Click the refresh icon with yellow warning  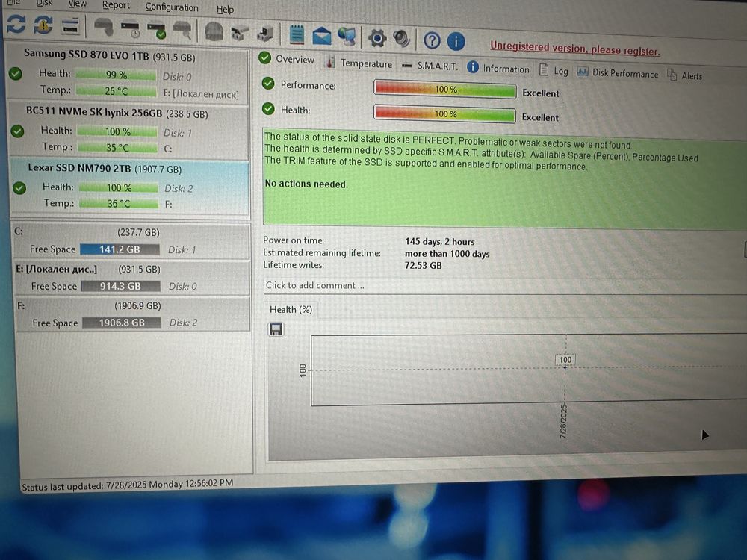point(43,25)
